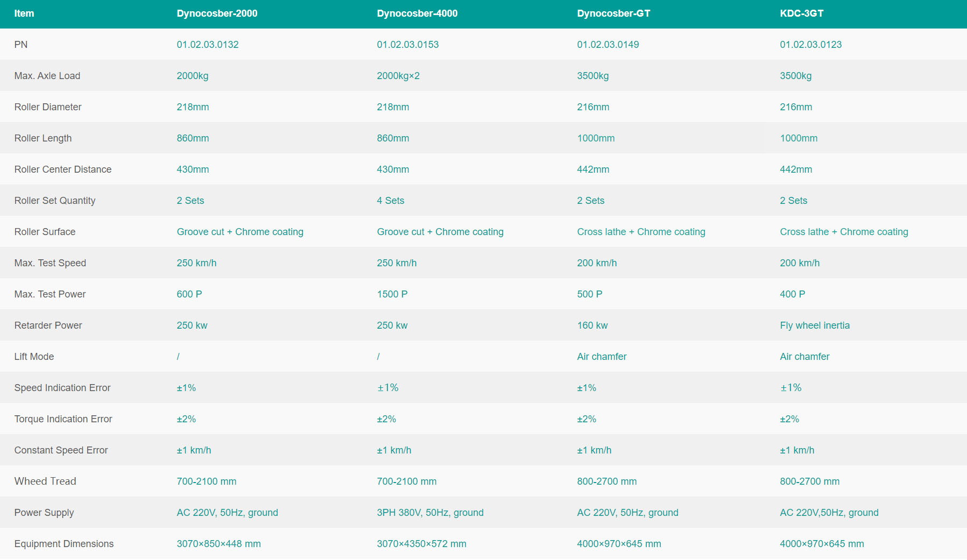Viewport: 967px width, 560px height.
Task: Click the 1500 P test power value
Action: click(x=392, y=294)
